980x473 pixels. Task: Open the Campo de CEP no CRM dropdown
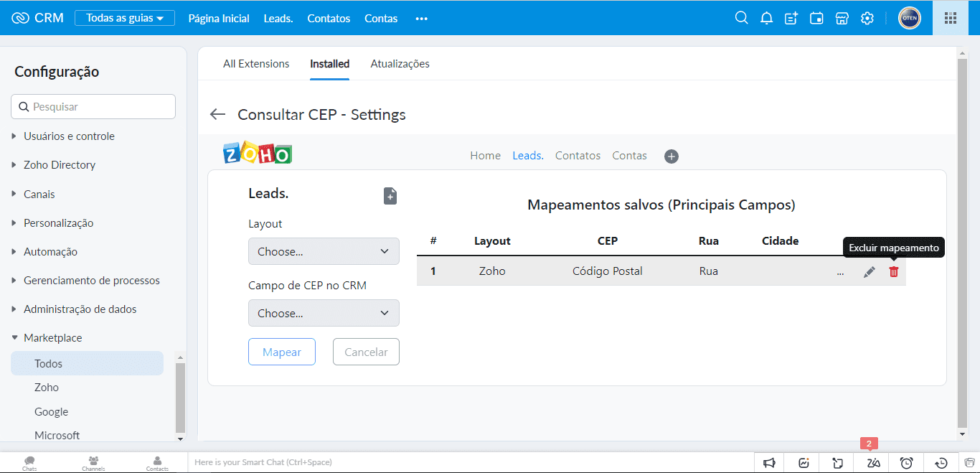tap(324, 313)
